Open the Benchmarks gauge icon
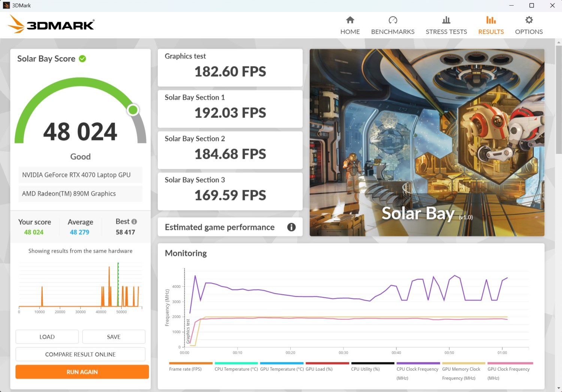The width and height of the screenshot is (562, 392). pyautogui.click(x=393, y=20)
